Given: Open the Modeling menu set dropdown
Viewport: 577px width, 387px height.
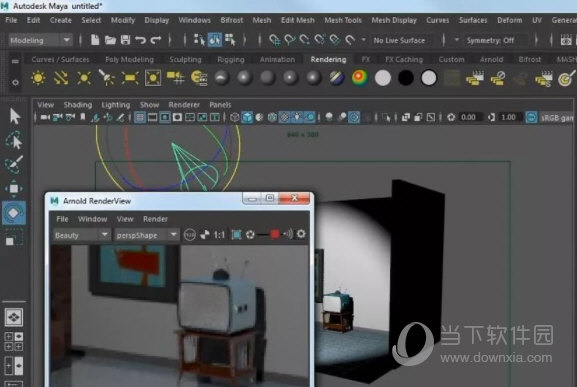Looking at the screenshot, I should tap(40, 40).
